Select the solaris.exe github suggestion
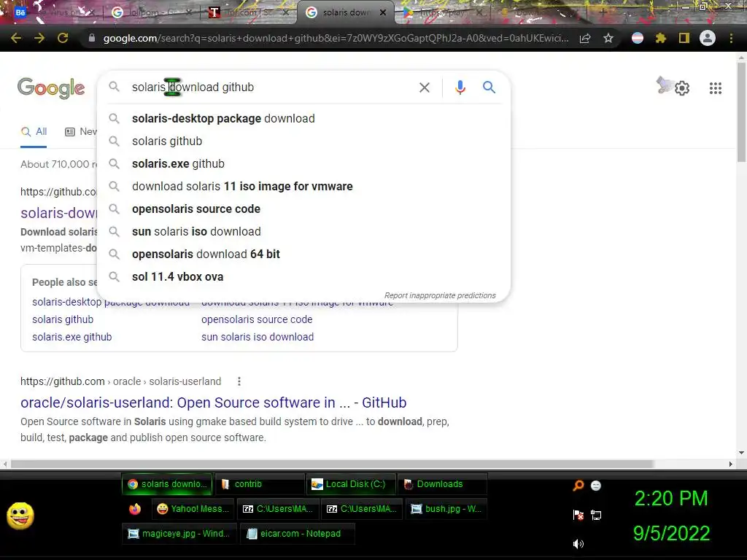 (x=303, y=164)
